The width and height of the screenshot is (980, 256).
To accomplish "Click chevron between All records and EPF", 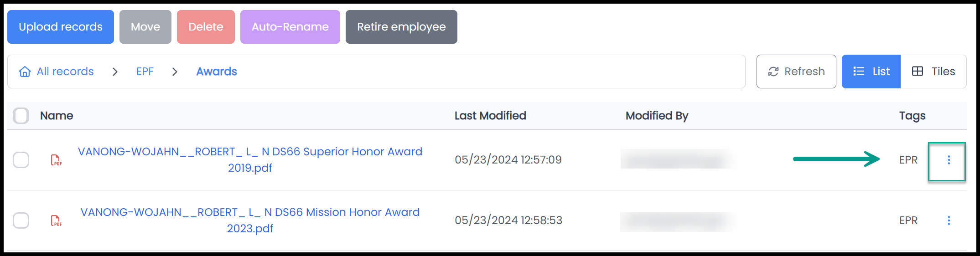I will point(115,72).
